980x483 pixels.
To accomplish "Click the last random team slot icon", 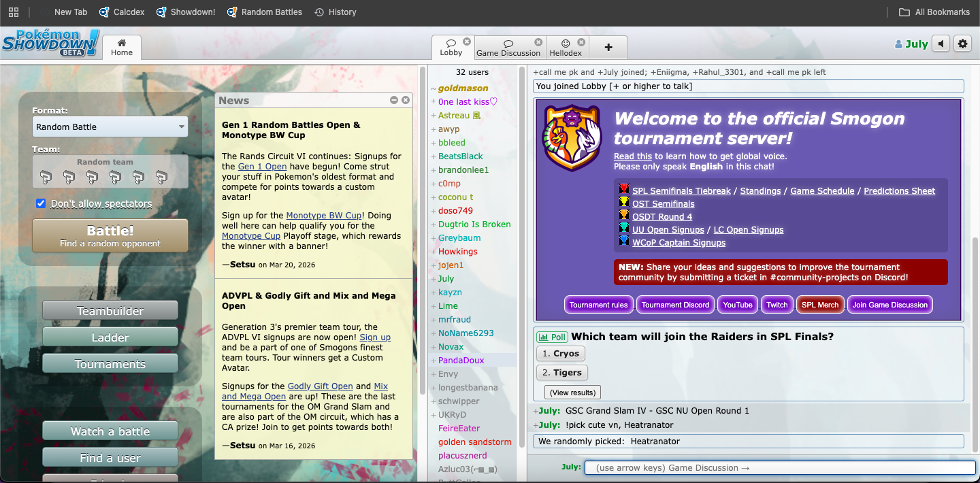I will click(161, 178).
